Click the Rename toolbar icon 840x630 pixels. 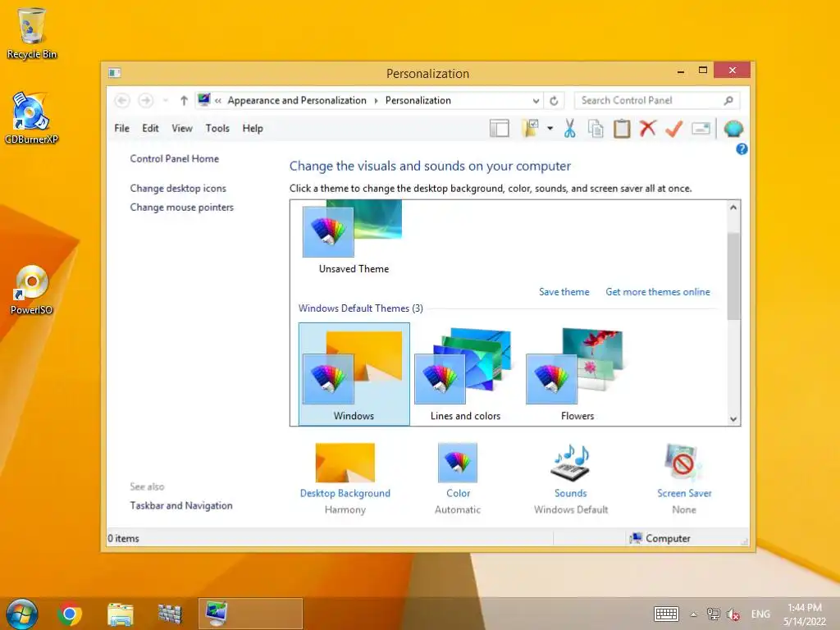click(701, 129)
